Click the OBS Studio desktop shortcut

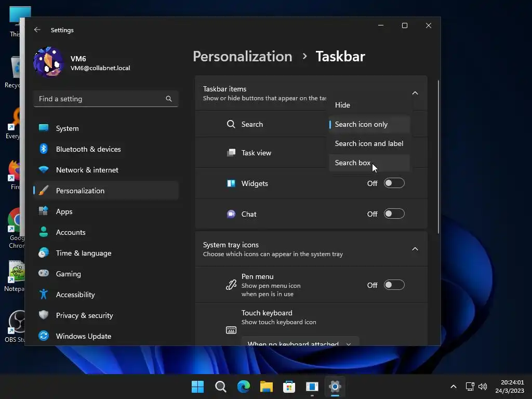click(15, 326)
